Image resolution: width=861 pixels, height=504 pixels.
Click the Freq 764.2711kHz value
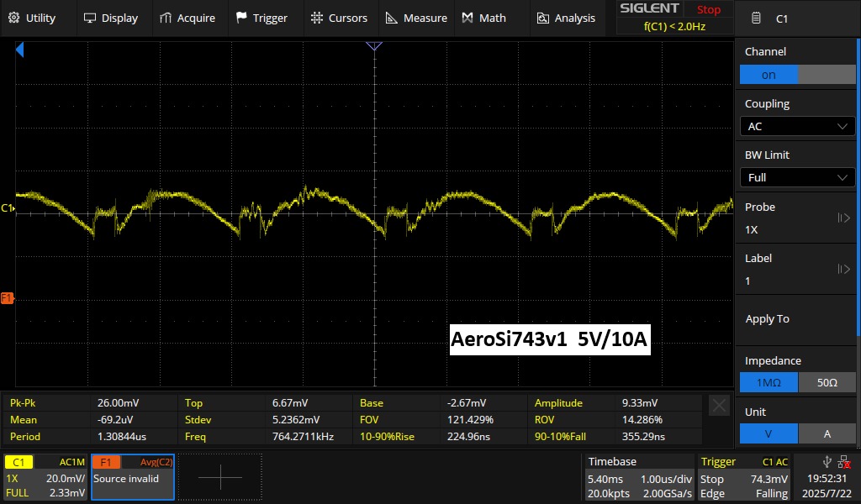[303, 437]
